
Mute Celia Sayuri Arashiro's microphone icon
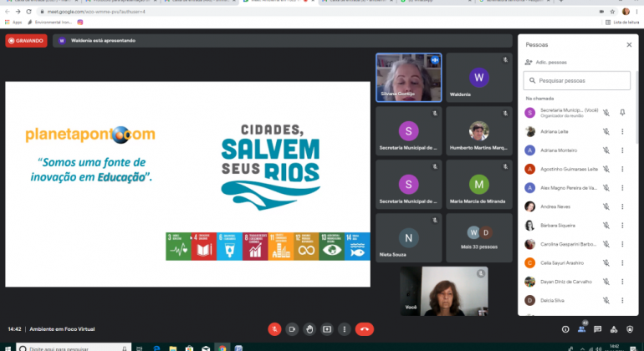click(x=606, y=262)
